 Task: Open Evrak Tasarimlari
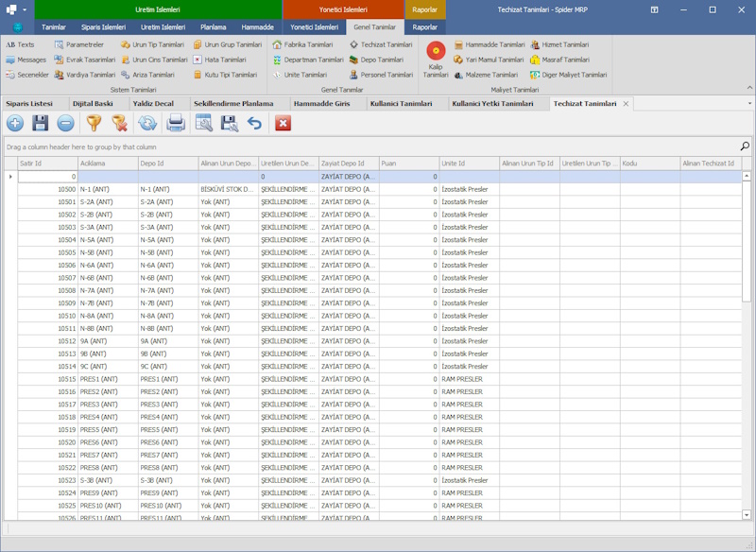pos(85,60)
